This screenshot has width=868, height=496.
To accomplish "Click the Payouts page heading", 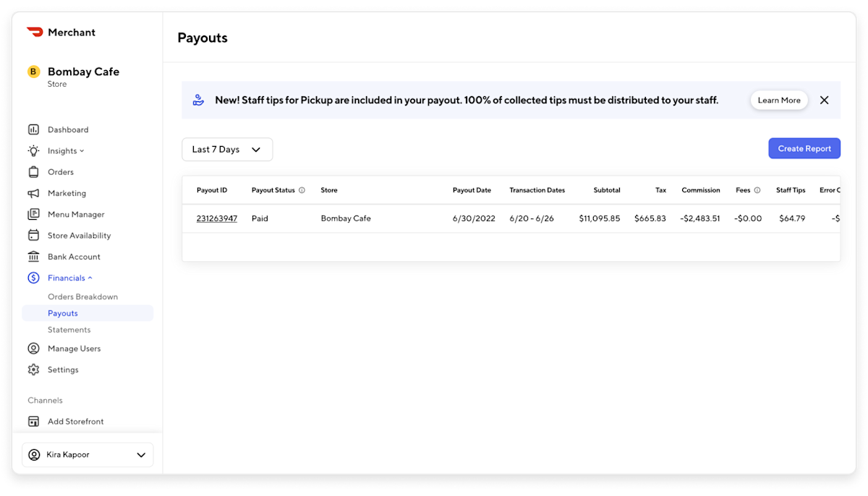I will point(203,38).
